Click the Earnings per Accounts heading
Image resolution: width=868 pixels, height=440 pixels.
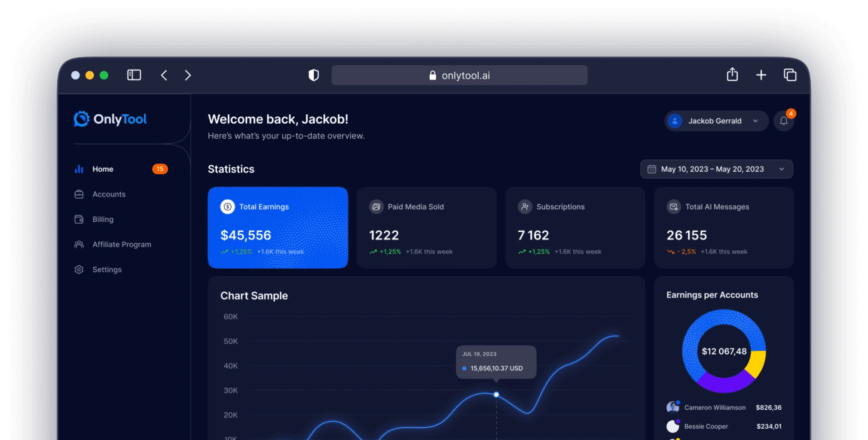point(712,295)
